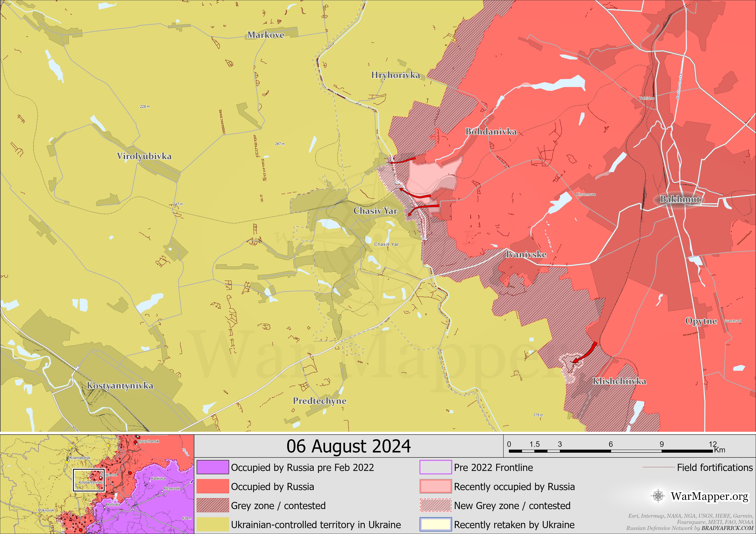This screenshot has width=756, height=534.
Task: Click the WarMapper.org link text
Action: (710, 496)
